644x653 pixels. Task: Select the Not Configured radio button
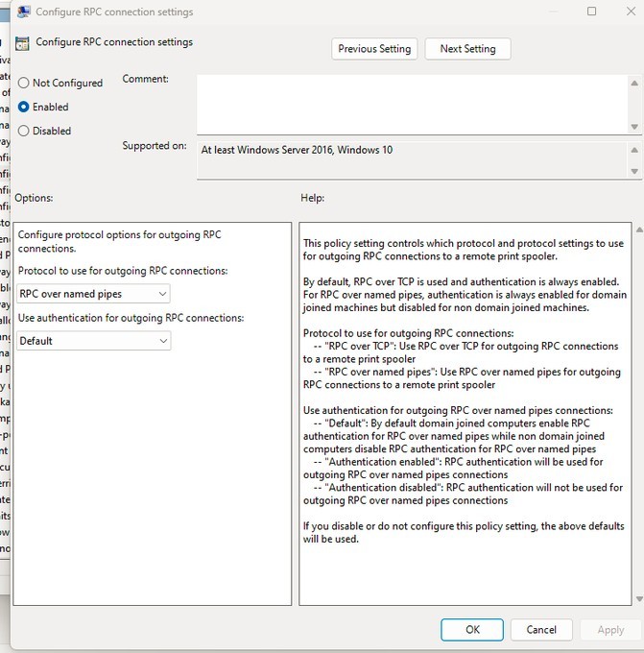(24, 84)
